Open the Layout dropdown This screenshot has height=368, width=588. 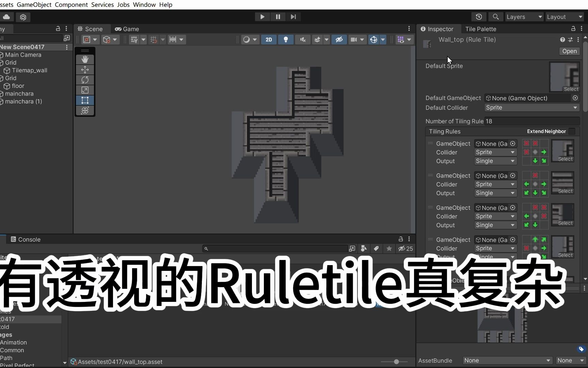coord(565,17)
